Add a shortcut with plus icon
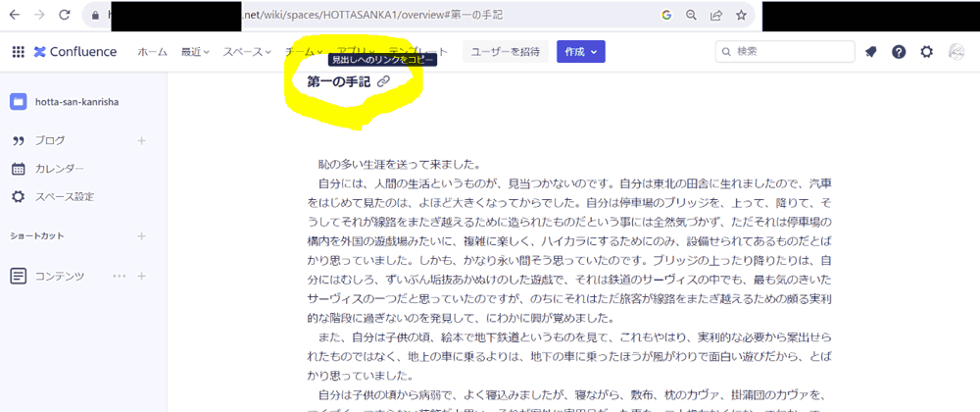Image resolution: width=980 pixels, height=412 pixels. pyautogui.click(x=141, y=236)
